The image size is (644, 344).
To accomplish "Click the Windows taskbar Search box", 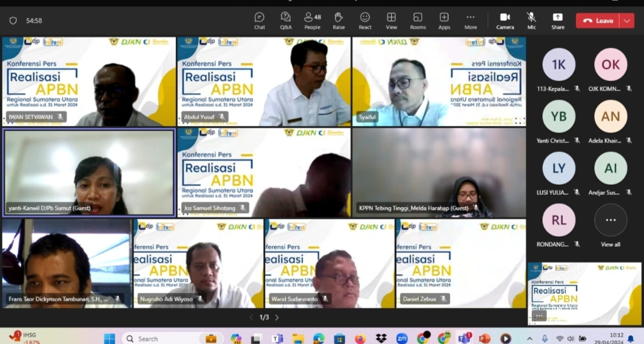I will point(173,339).
